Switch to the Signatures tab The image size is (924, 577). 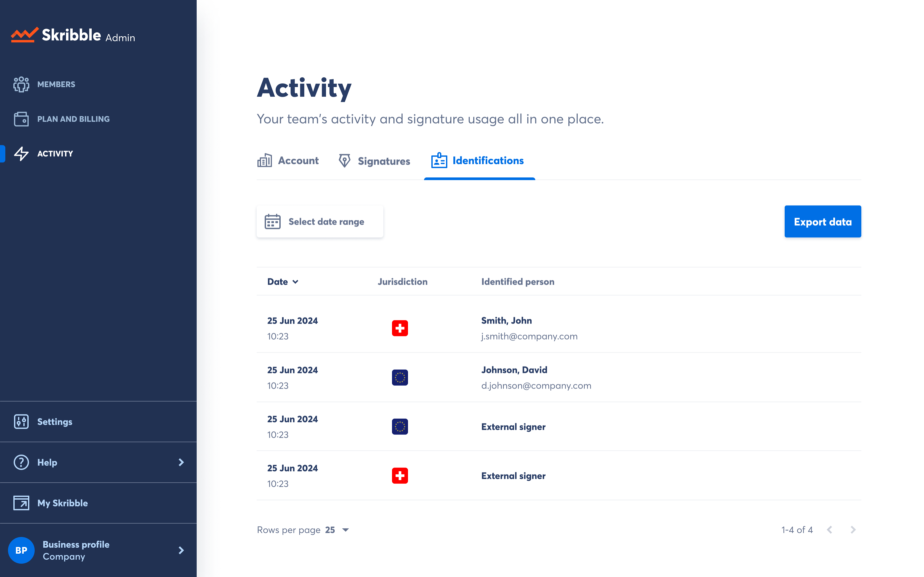(x=374, y=161)
